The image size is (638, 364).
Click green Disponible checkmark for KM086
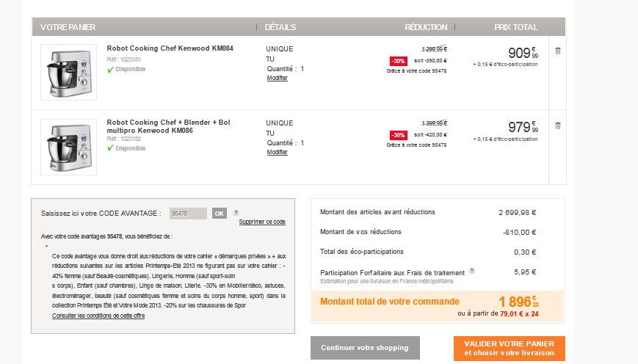110,148
